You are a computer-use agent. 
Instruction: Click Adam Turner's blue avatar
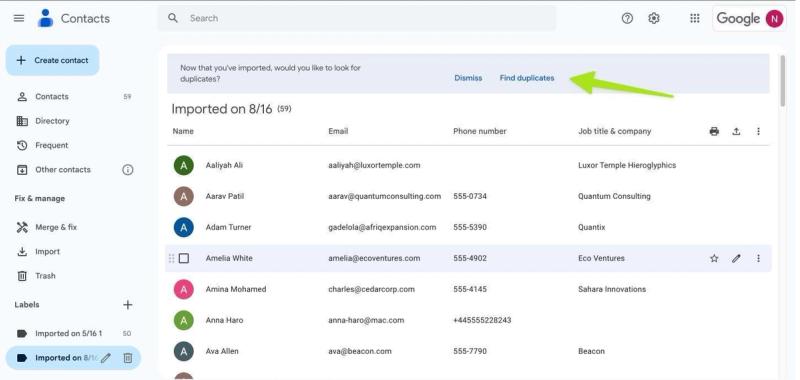[x=184, y=227]
